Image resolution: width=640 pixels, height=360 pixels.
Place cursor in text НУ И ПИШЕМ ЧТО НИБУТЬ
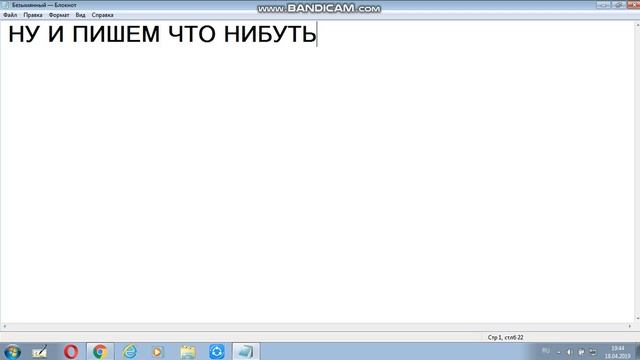click(162, 34)
